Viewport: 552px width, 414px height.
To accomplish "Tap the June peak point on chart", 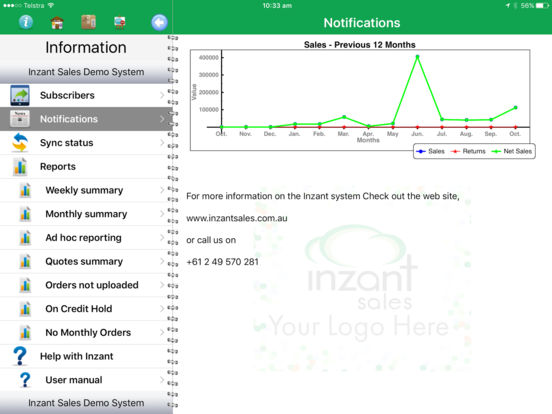I will click(x=417, y=56).
